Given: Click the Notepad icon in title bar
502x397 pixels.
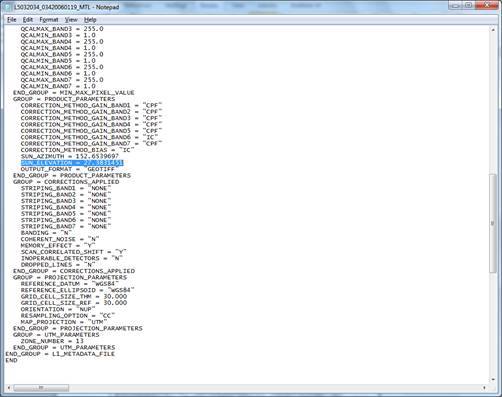Looking at the screenshot, I should pyautogui.click(x=8, y=7).
